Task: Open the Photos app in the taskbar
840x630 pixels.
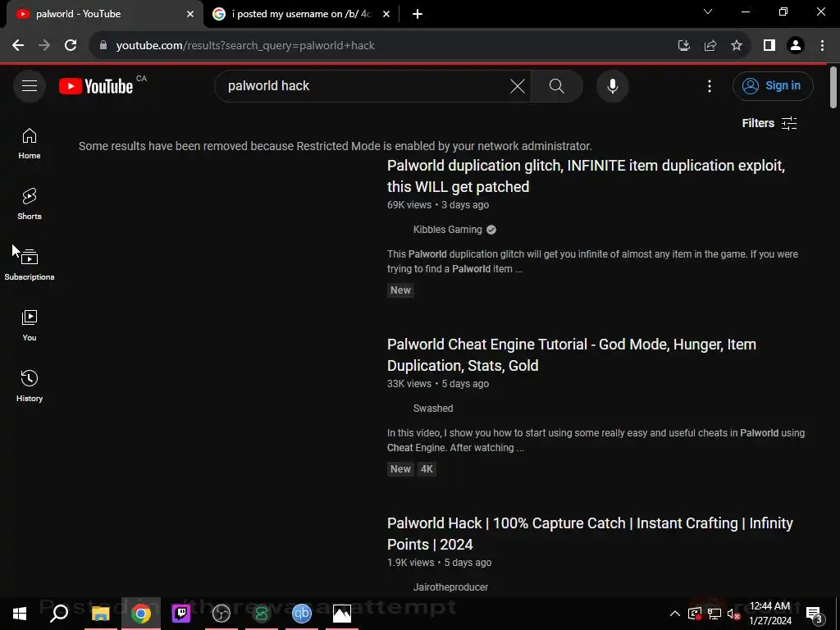Action: pos(342,614)
